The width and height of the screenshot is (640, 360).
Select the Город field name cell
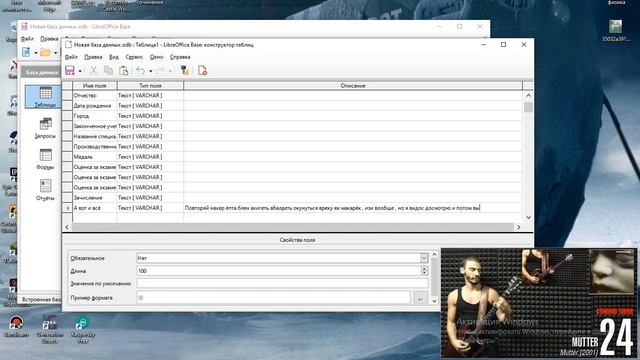(x=95, y=116)
